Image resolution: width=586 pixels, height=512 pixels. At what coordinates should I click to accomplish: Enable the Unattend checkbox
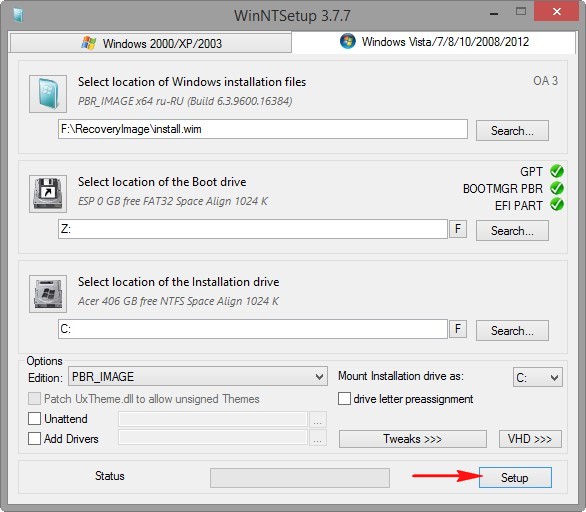pos(34,419)
